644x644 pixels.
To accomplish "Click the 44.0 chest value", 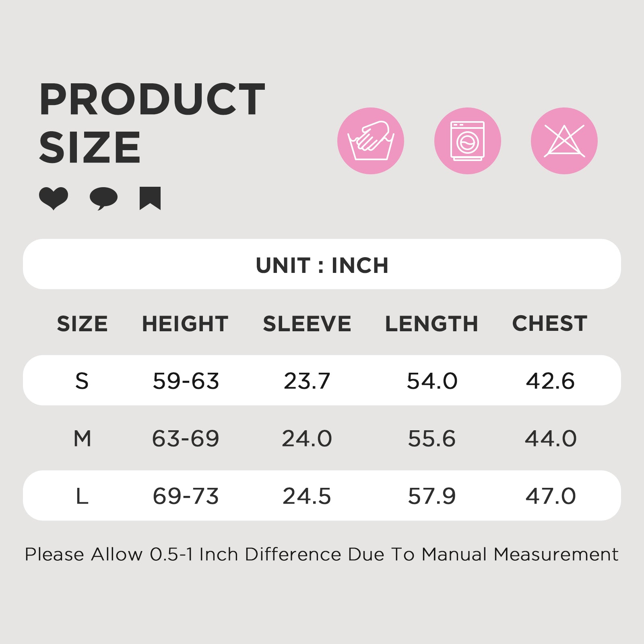I will (x=550, y=438).
